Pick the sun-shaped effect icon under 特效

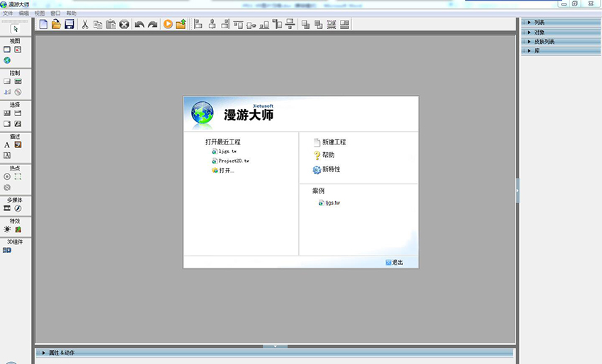(7, 229)
